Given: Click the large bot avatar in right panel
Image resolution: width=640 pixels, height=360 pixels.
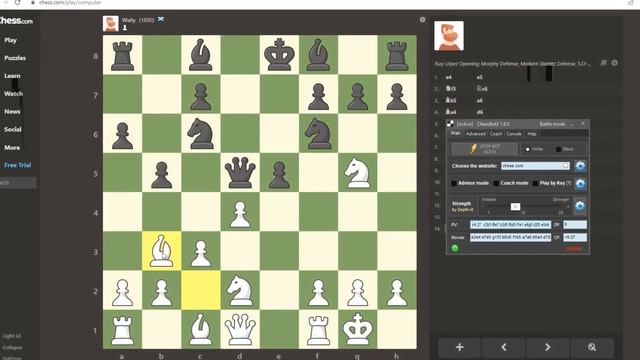Looking at the screenshot, I should [449, 36].
